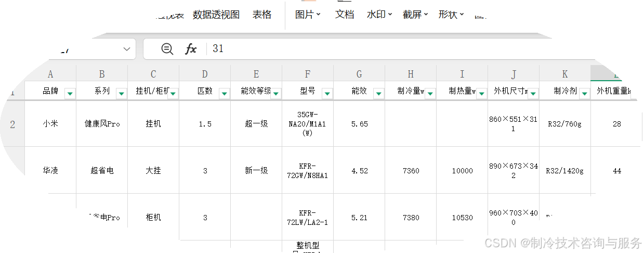This screenshot has width=644, height=253.
Task: Select the 超省电 series cell
Action: pyautogui.click(x=102, y=170)
